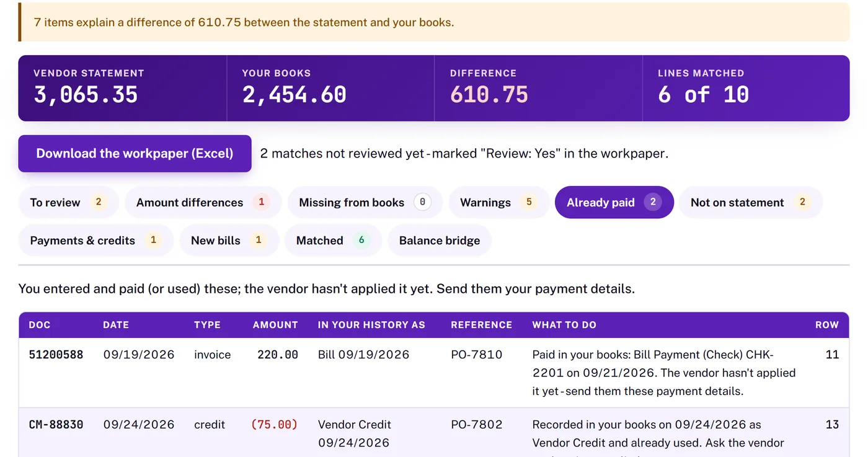The width and height of the screenshot is (868, 457).
Task: View the Payments & credits tab
Action: click(96, 241)
